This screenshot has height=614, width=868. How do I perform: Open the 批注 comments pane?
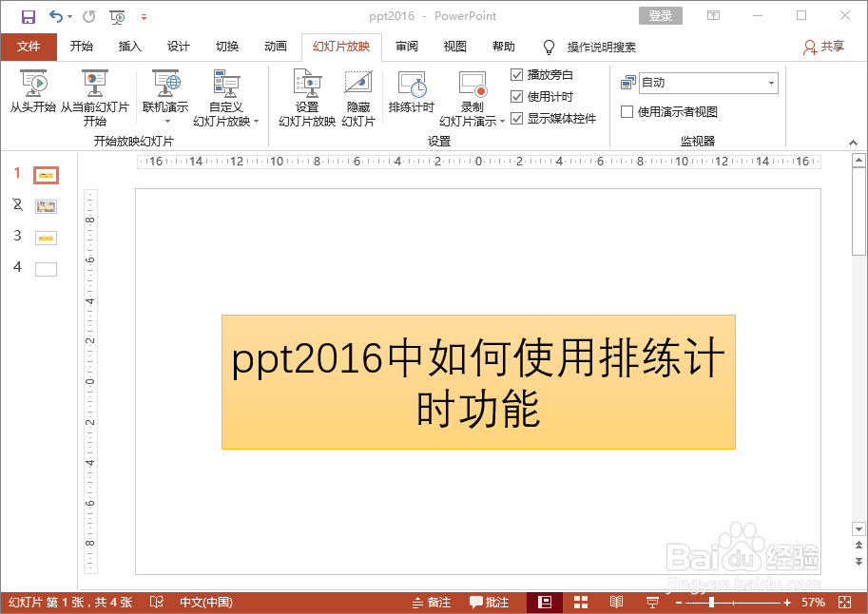[x=490, y=602]
